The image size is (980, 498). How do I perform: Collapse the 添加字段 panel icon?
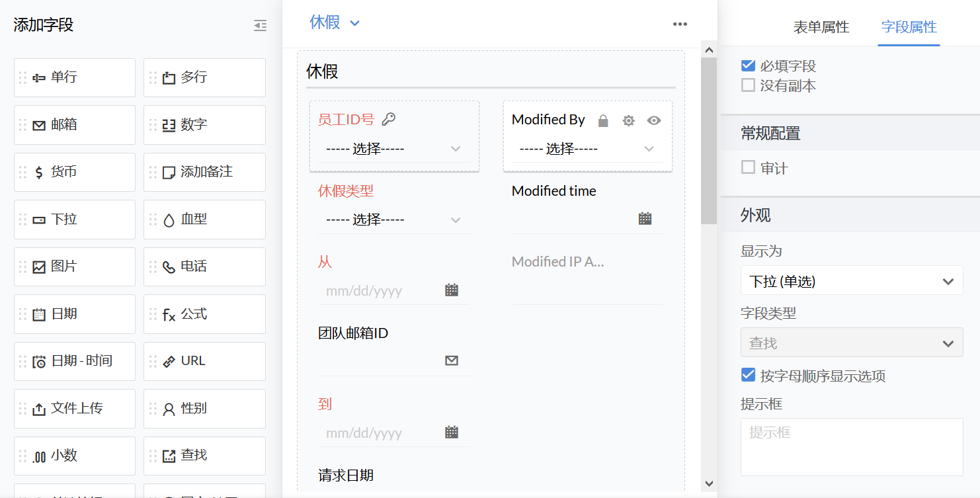pyautogui.click(x=261, y=26)
